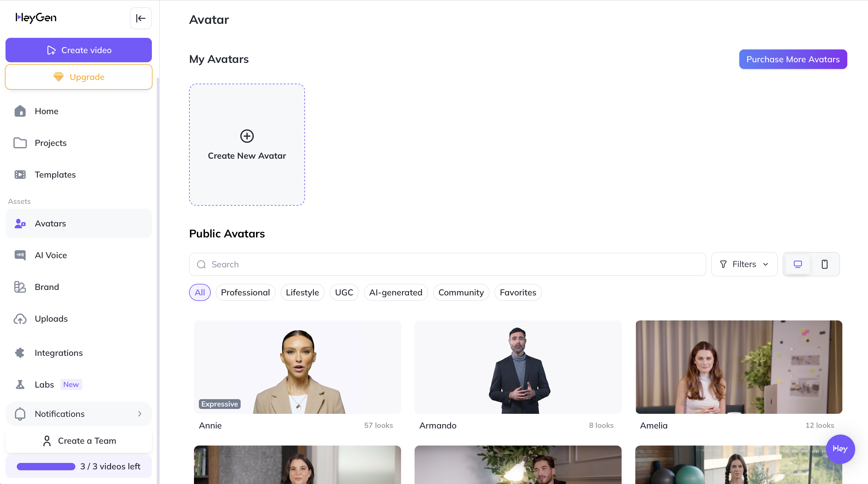Click the Templates film icon
868x484 pixels.
pyautogui.click(x=20, y=175)
